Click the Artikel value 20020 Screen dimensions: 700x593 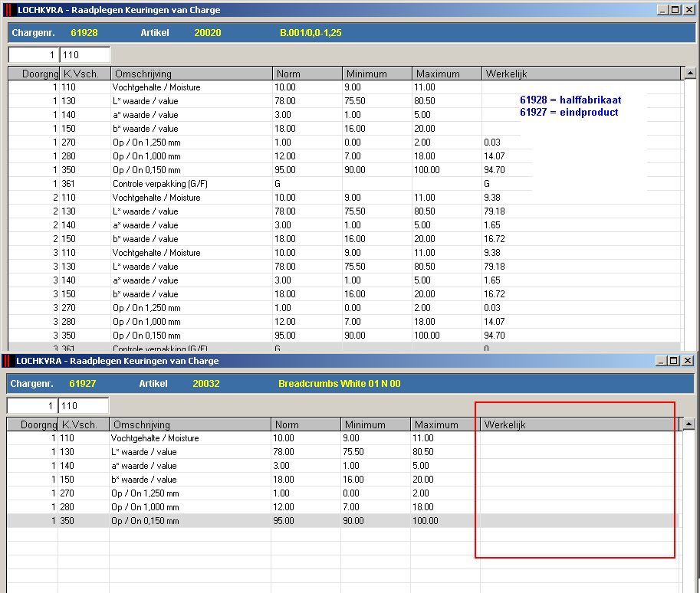208,33
